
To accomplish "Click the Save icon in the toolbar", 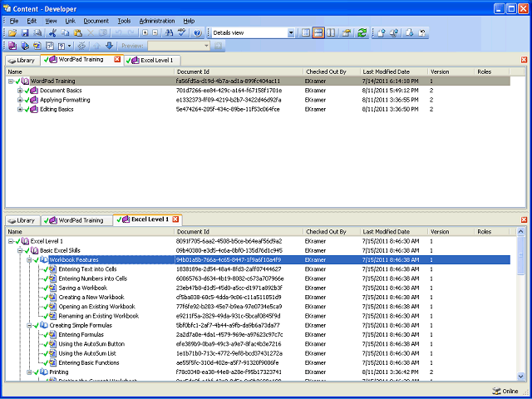I will pos(25,33).
